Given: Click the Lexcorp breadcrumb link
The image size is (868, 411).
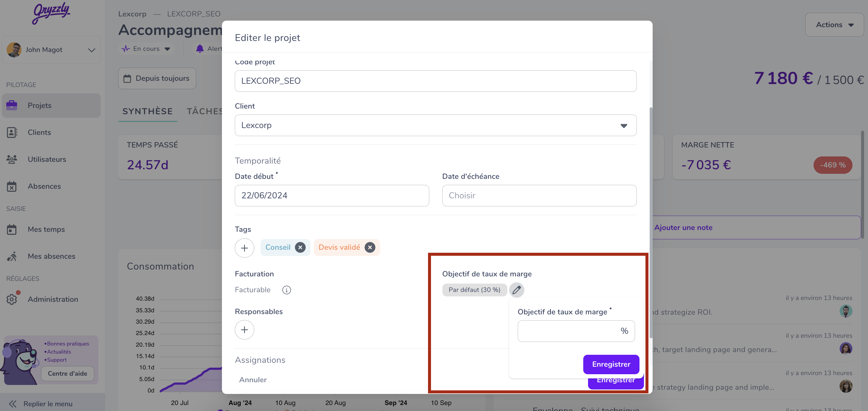Looking at the screenshot, I should [132, 14].
